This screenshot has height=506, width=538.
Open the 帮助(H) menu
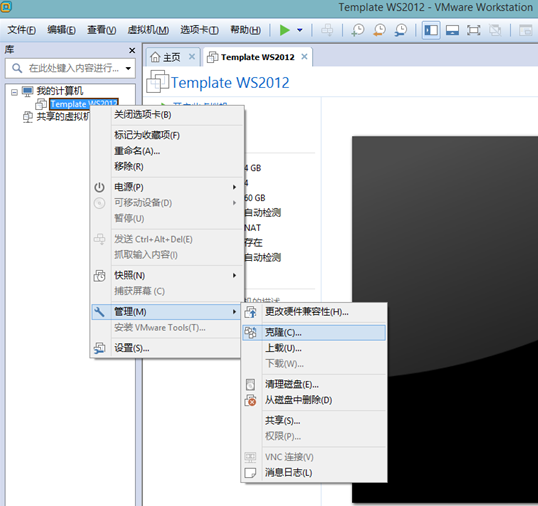tap(246, 30)
